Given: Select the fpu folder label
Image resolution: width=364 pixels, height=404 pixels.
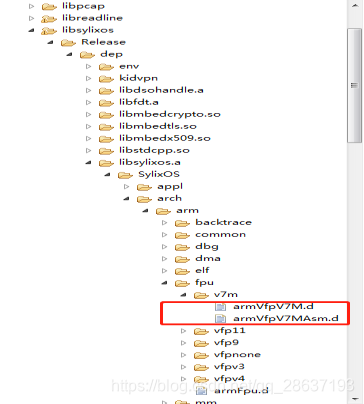Looking at the screenshot, I should point(204,283).
